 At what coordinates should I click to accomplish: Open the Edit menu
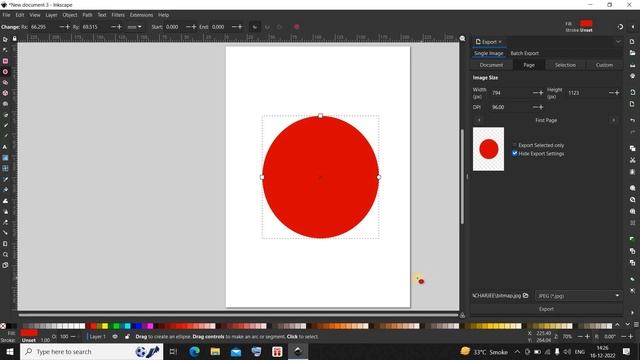[20, 15]
